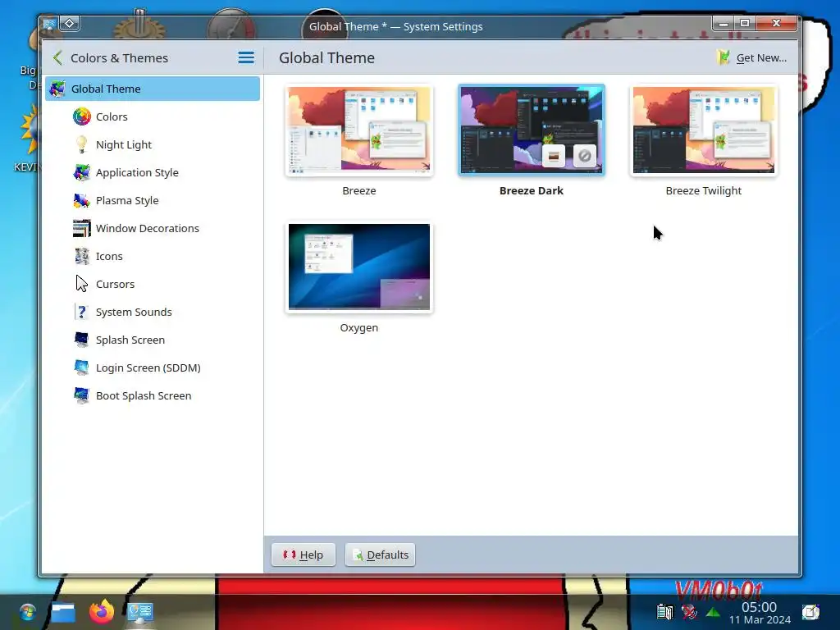Open Icons settings page

coord(152,256)
